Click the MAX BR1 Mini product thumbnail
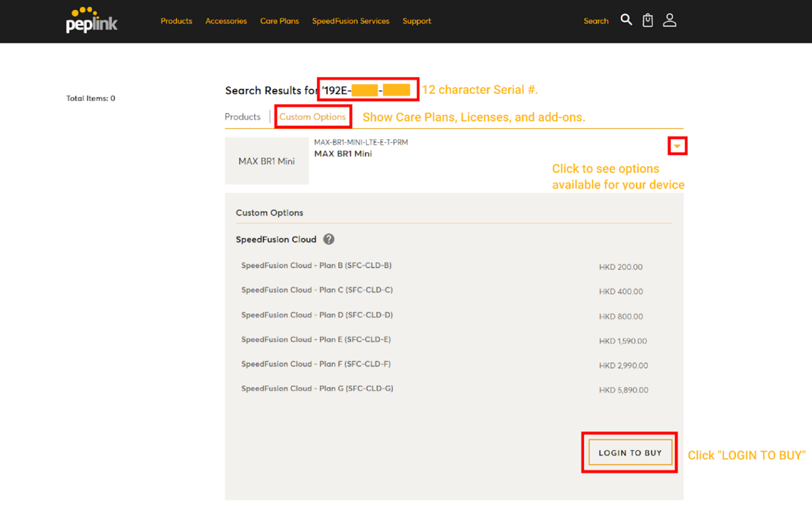This screenshot has height=527, width=812. pyautogui.click(x=266, y=161)
